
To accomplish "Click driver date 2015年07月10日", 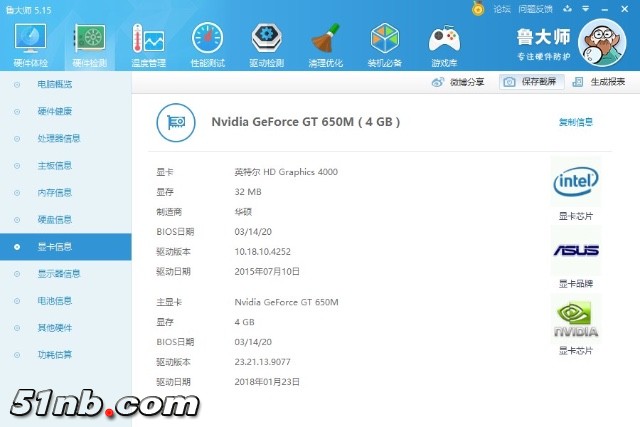I will [267, 271].
